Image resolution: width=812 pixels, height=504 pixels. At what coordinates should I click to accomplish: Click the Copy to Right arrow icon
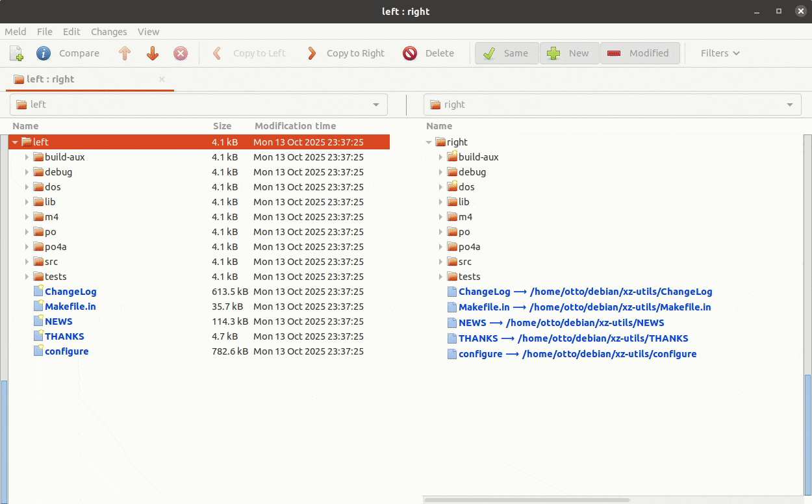point(312,53)
